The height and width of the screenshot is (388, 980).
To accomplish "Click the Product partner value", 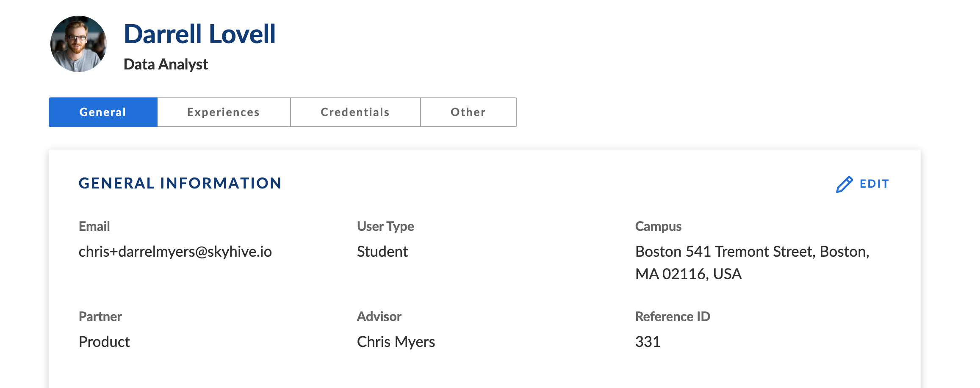I will point(104,342).
